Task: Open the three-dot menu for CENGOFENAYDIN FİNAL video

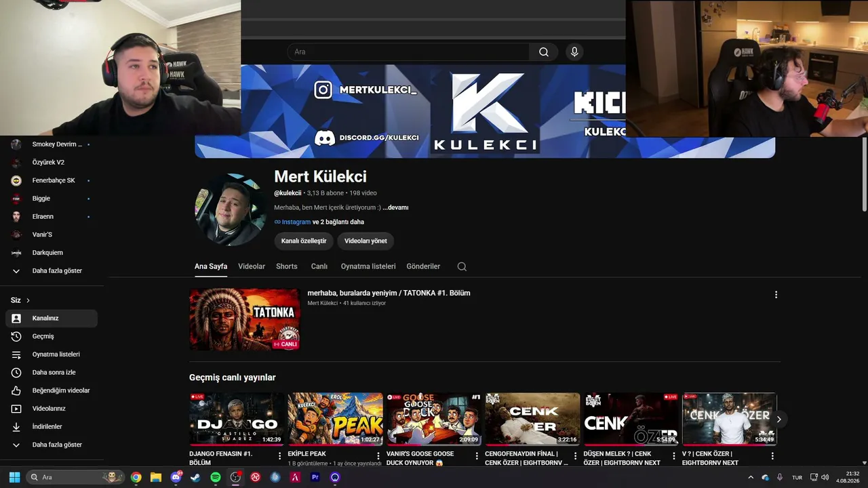Action: click(x=575, y=456)
